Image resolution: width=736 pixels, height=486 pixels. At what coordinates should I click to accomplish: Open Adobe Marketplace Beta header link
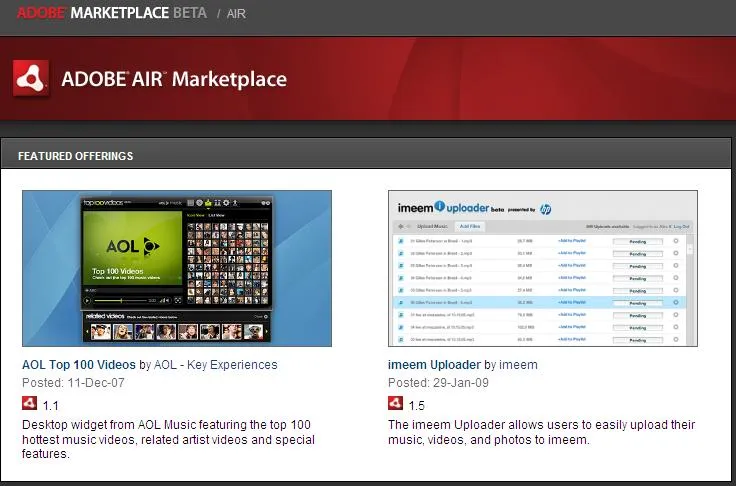(112, 13)
